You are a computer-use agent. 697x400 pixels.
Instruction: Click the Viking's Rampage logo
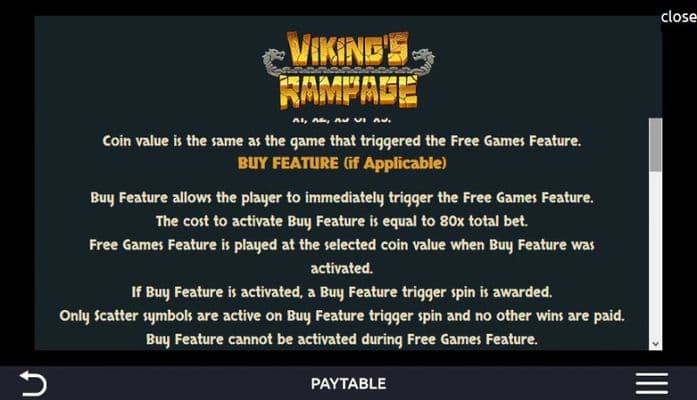pyautogui.click(x=348, y=70)
